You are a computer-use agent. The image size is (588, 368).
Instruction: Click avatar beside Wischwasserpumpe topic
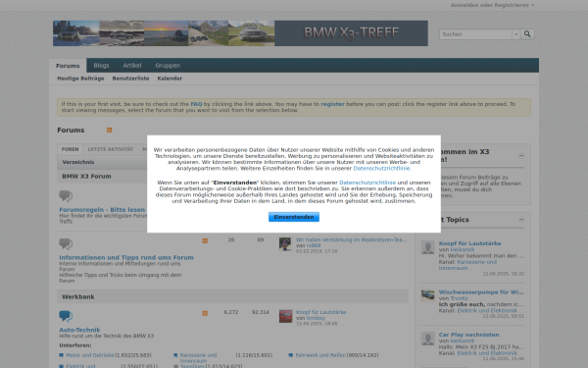(x=428, y=295)
